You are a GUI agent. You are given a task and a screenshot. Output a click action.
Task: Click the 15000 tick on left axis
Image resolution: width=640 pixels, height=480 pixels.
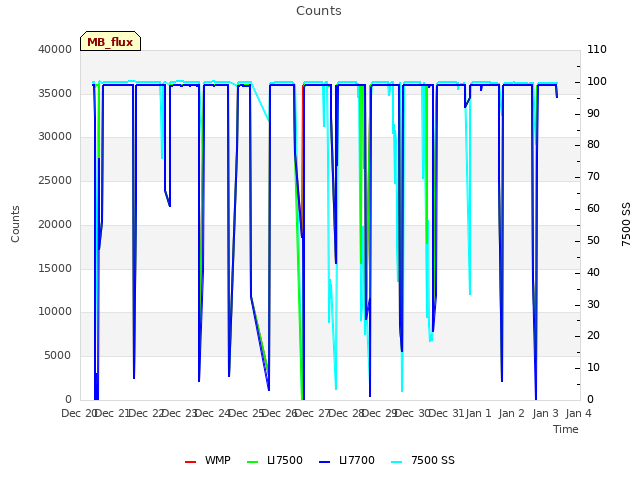(x=55, y=269)
